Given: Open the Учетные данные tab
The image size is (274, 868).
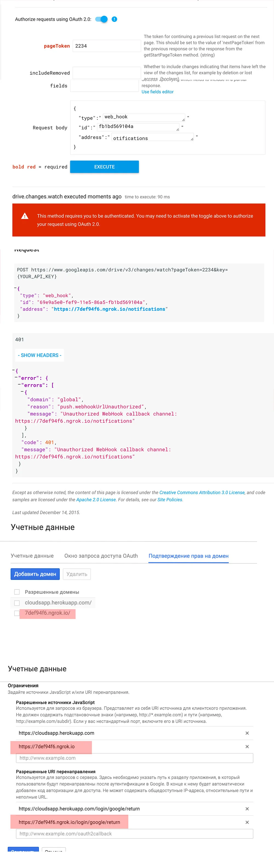Looking at the screenshot, I should click(x=32, y=556).
